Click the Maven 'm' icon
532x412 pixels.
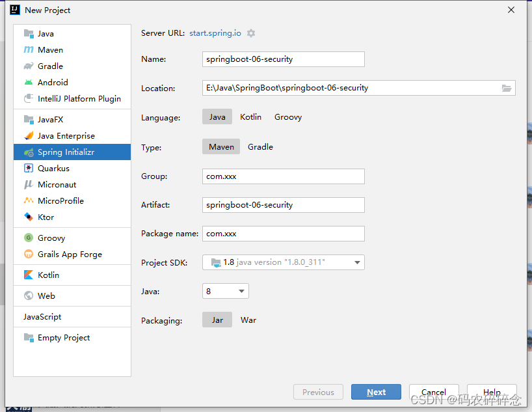pos(29,50)
